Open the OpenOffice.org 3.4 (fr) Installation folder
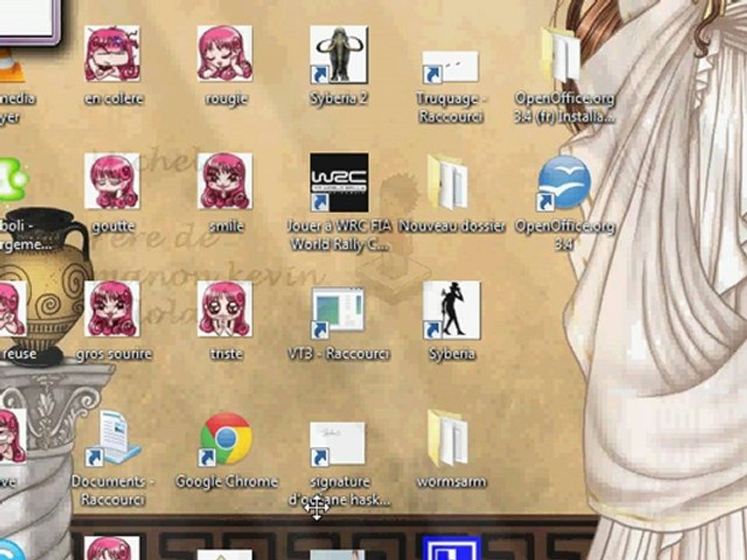747x560 pixels. pyautogui.click(x=561, y=54)
